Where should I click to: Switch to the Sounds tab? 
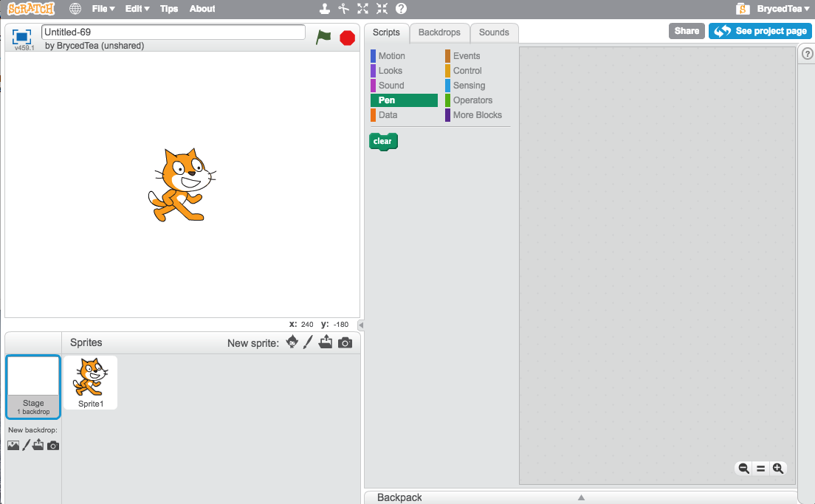494,32
